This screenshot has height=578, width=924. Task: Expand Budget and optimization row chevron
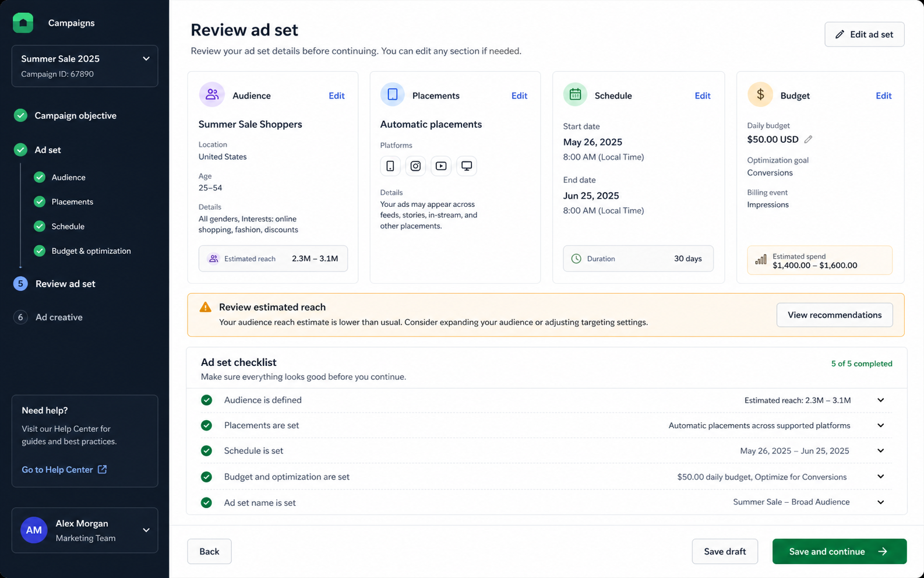881,477
